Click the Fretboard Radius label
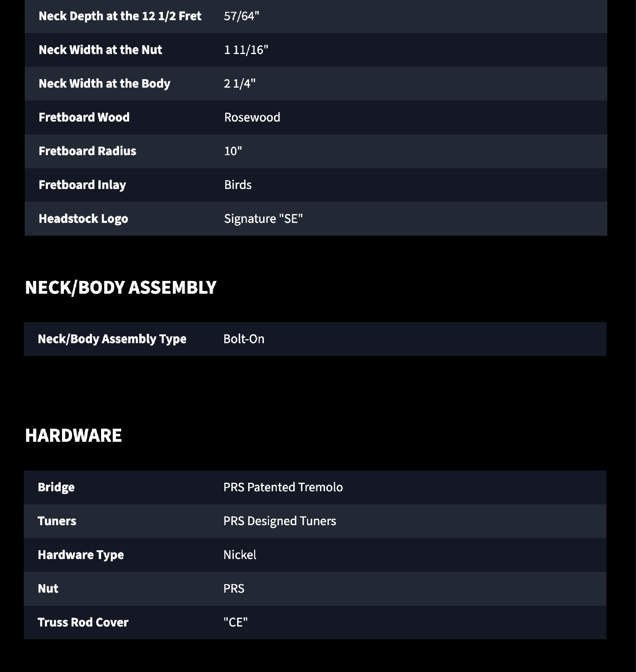 click(x=88, y=151)
